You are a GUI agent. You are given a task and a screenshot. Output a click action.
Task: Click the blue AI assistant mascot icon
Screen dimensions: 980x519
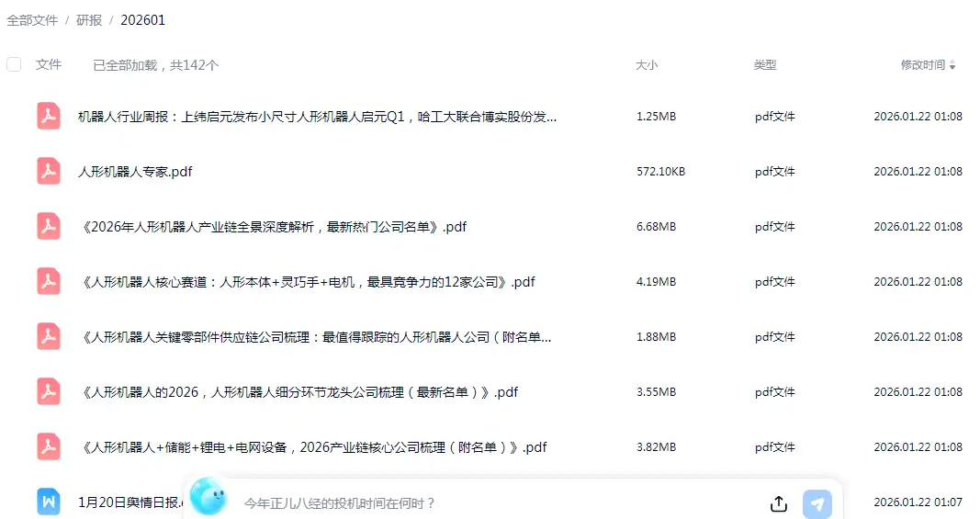tap(208, 497)
